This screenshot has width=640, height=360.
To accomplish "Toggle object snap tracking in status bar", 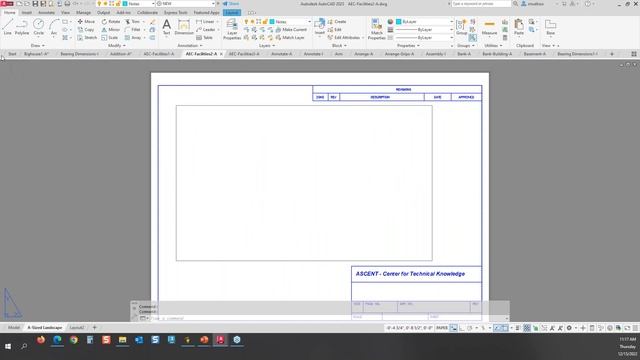I will 497,328.
